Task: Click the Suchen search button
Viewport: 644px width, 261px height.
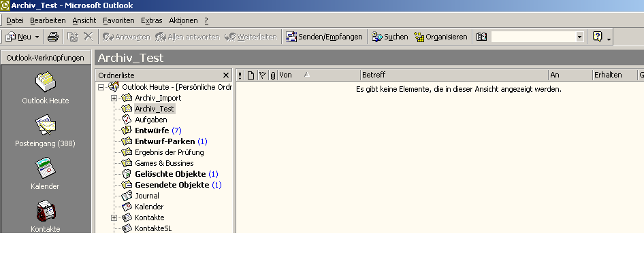Action: [x=390, y=37]
